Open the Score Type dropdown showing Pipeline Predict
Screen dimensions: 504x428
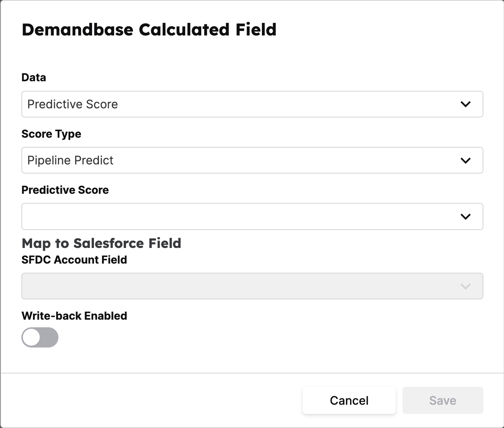252,160
